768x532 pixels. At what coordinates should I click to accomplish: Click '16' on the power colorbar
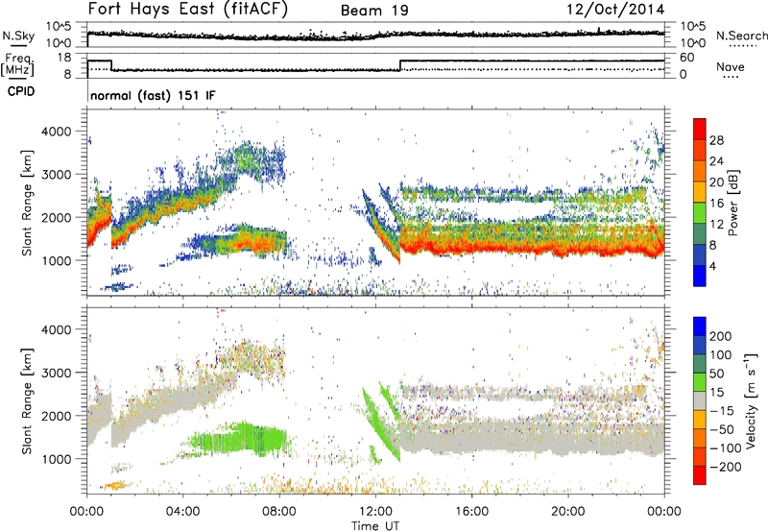[x=716, y=204]
